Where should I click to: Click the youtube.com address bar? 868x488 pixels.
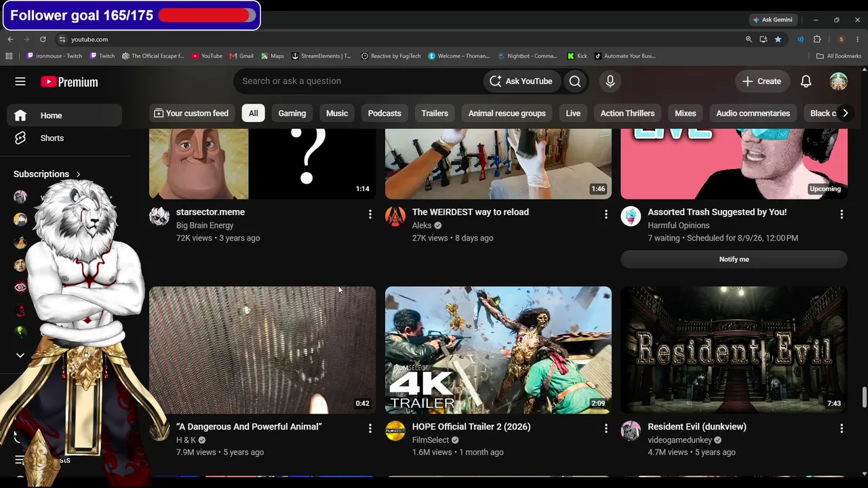pos(400,39)
